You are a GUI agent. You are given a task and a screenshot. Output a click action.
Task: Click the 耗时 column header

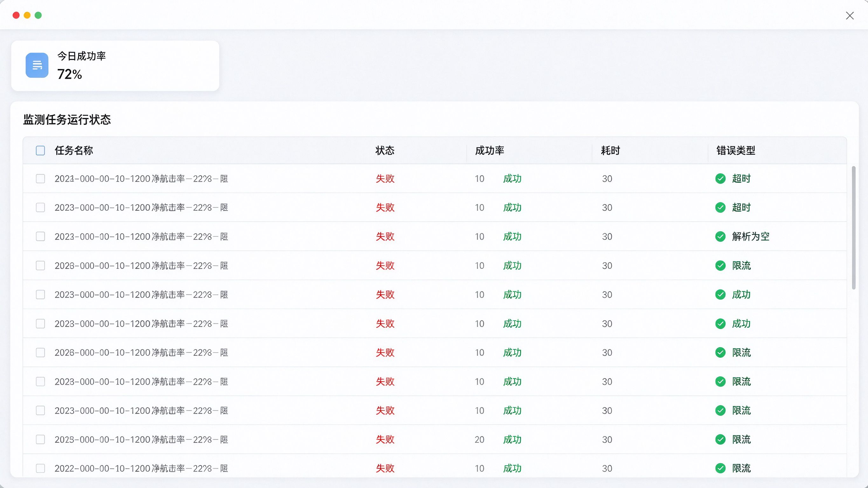610,151
